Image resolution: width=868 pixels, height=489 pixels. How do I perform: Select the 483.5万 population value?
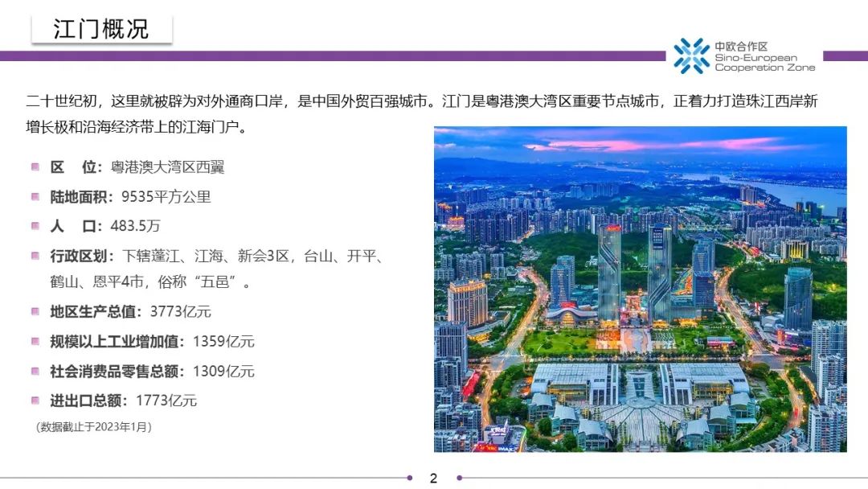pyautogui.click(x=141, y=226)
